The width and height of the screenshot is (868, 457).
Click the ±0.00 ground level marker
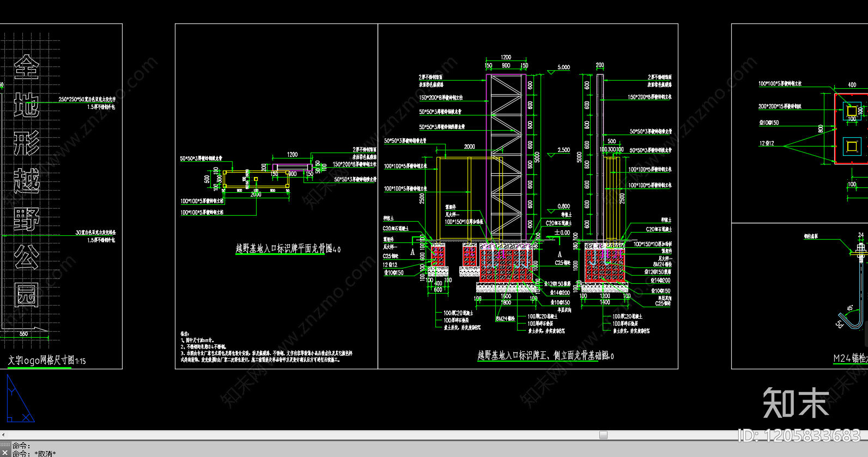(562, 233)
